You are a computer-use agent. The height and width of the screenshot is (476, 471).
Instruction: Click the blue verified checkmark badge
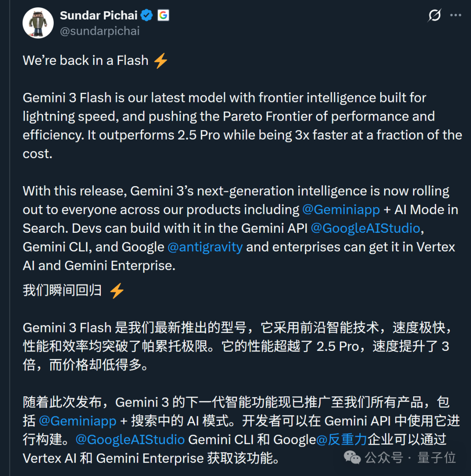[147, 15]
